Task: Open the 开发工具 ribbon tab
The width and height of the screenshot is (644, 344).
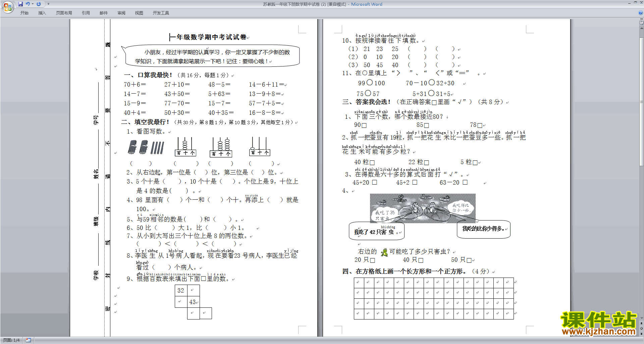Action: click(x=161, y=13)
